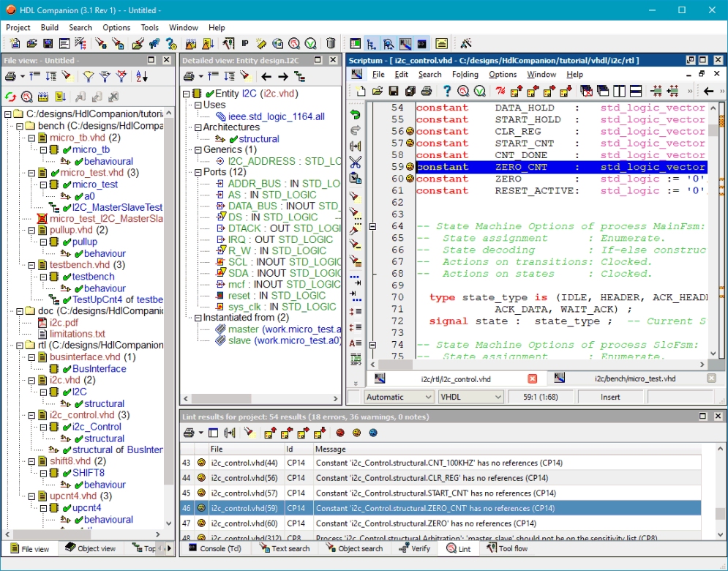The width and height of the screenshot is (728, 571).
Task: Click the printer icon in Lint results toolbar
Action: click(189, 433)
